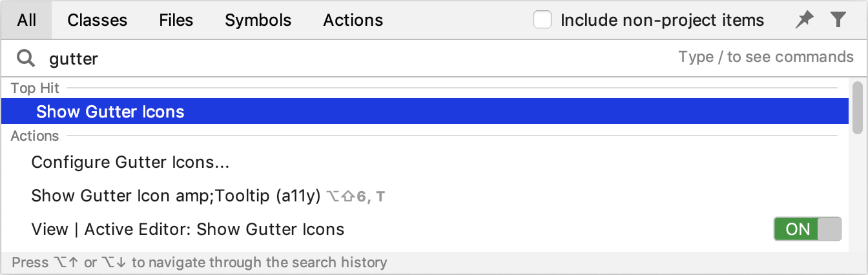Screen dimensions: 868x275
Task: Select the Symbols tab
Action: coord(258,20)
